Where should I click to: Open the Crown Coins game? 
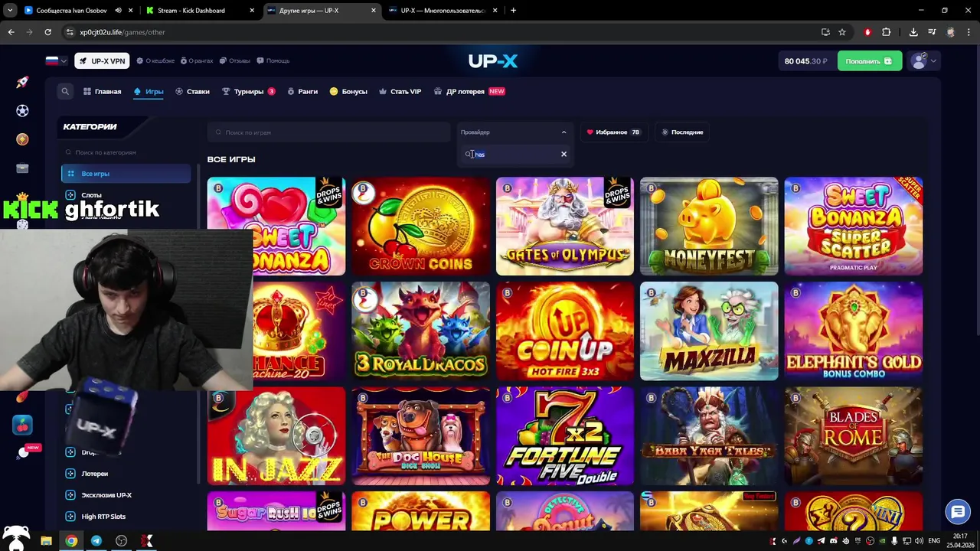tap(420, 226)
